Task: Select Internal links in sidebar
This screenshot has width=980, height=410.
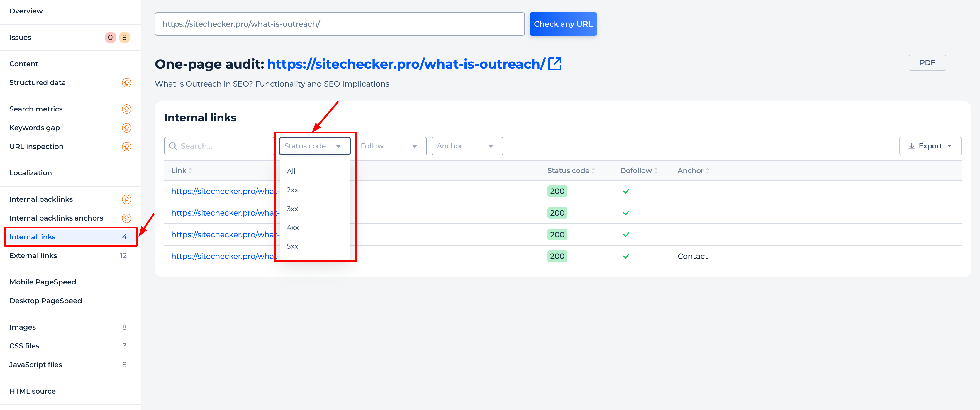Action: coord(70,237)
